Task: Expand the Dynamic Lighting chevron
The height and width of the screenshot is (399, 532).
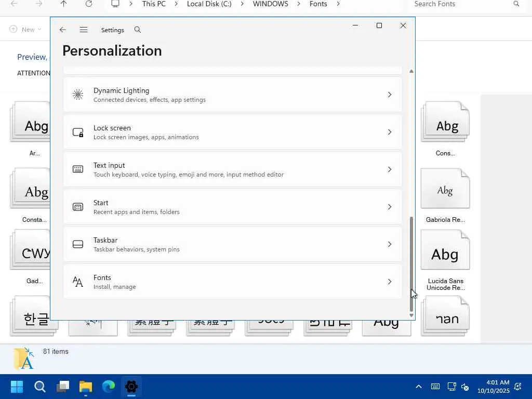Action: [x=390, y=95]
